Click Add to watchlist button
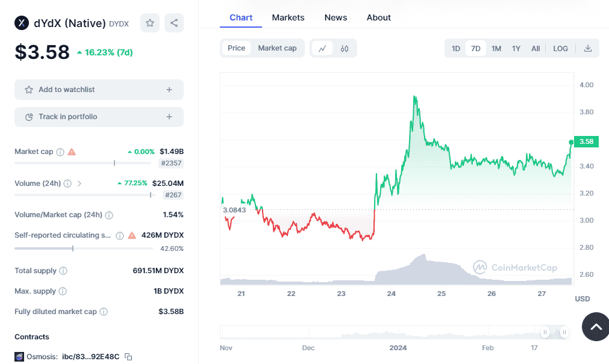Viewport: 609px width, 364px height. pos(99,90)
